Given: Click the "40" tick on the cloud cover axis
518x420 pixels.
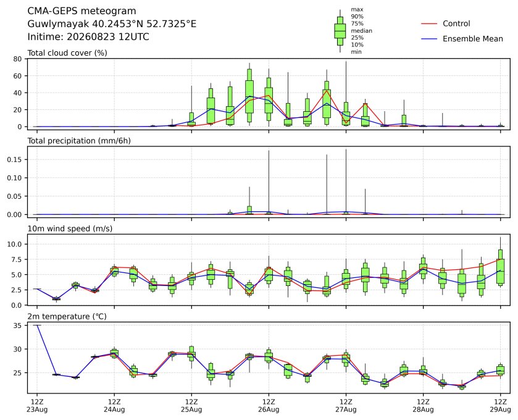Looking at the screenshot, I should 17,93.
